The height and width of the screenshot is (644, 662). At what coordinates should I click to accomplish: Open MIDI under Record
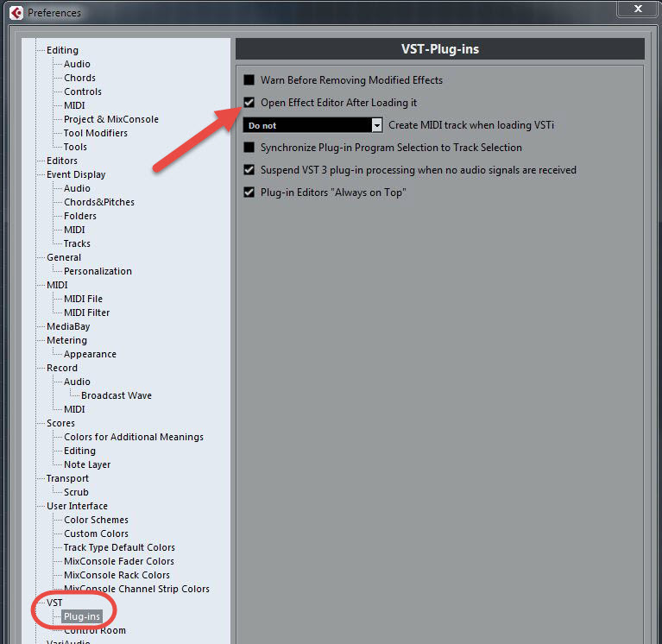74,409
